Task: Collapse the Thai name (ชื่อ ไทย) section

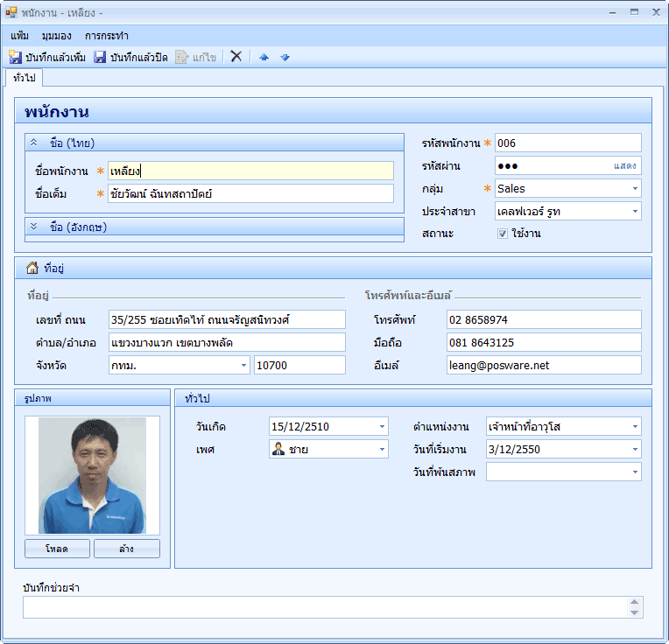Action: 34,143
